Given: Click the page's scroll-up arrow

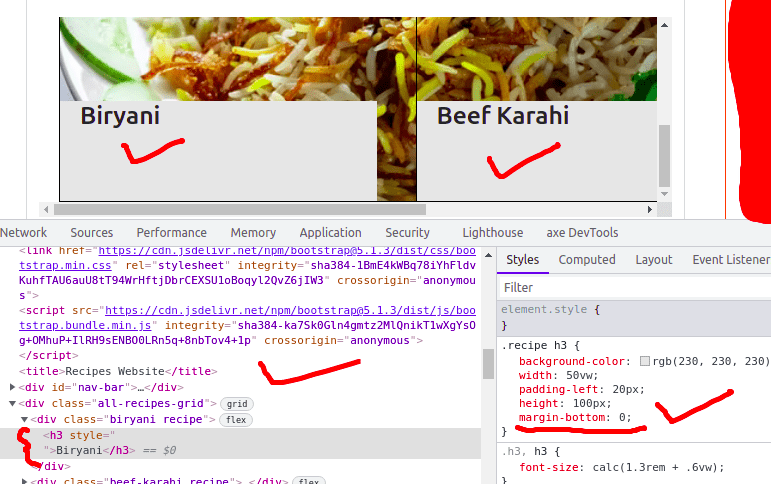Looking at the screenshot, I should (664, 25).
